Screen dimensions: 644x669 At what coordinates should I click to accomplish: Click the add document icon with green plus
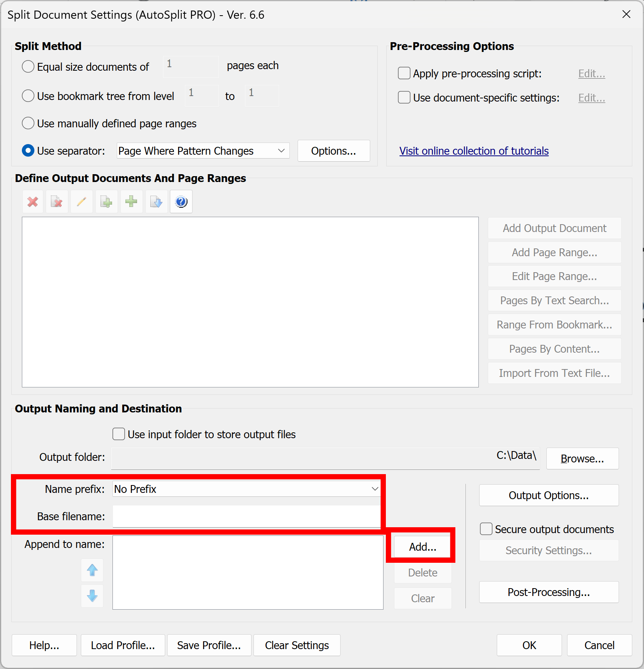point(106,202)
